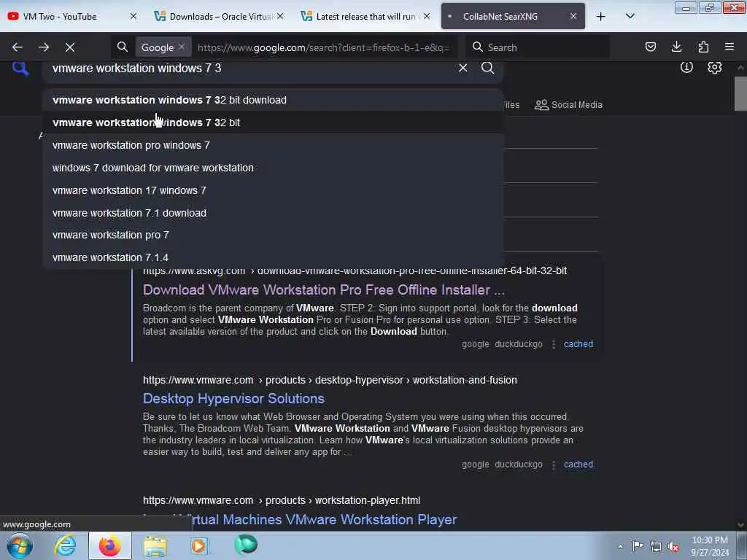Click the muted volume tray icon
Viewport: 747px width, 560px height.
[x=673, y=546]
